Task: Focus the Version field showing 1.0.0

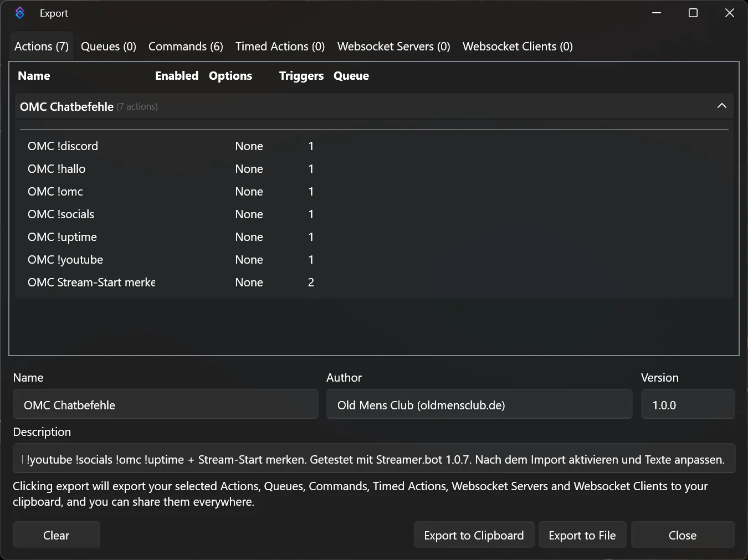Action: pyautogui.click(x=688, y=404)
